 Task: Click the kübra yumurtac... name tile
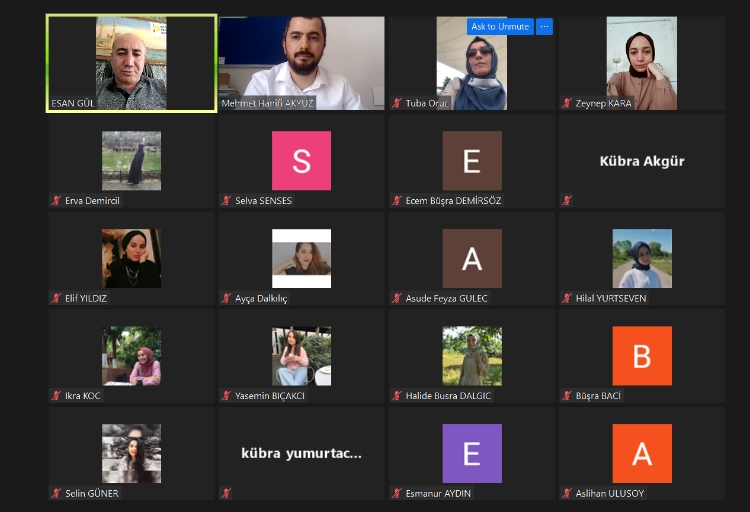pos(301,453)
